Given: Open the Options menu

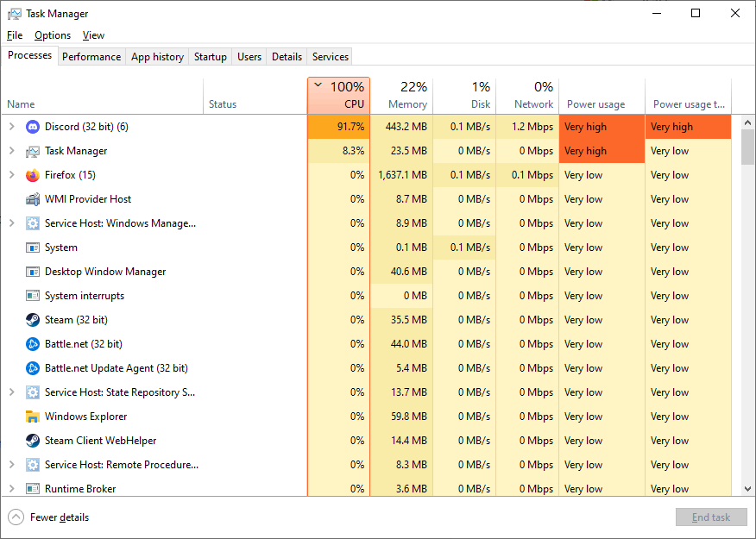Looking at the screenshot, I should coord(53,35).
